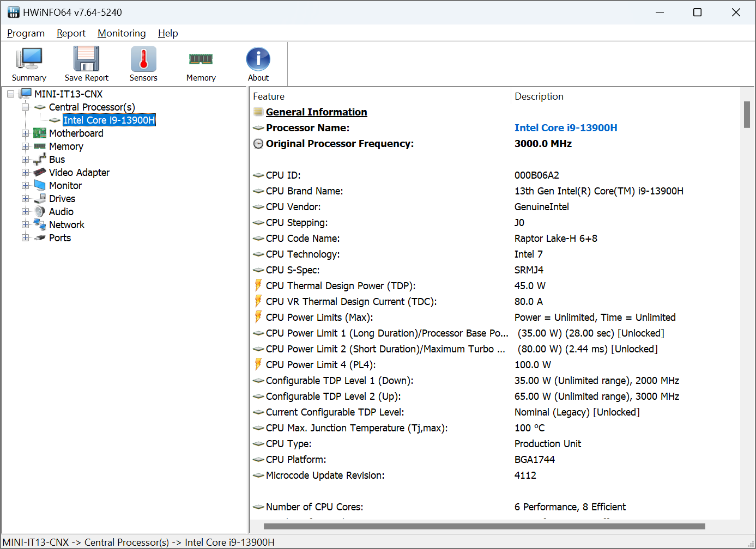Click the Feature column header
756x549 pixels.
380,96
